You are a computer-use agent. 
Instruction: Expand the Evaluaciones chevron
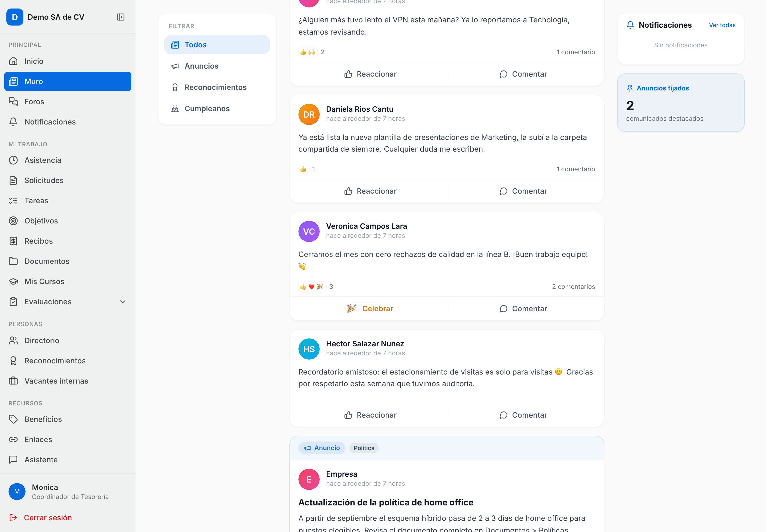click(123, 302)
